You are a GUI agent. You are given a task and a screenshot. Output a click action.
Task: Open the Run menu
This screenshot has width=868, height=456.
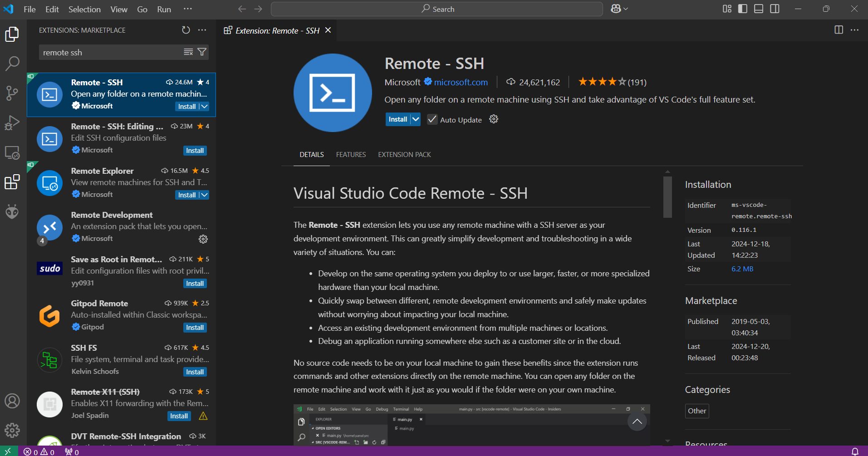164,9
